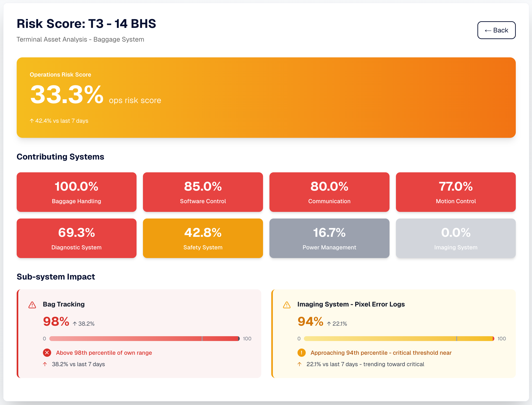Image resolution: width=532 pixels, height=405 pixels.
Task: Open the Diagnostic System 69.3% card
Action: (76, 238)
